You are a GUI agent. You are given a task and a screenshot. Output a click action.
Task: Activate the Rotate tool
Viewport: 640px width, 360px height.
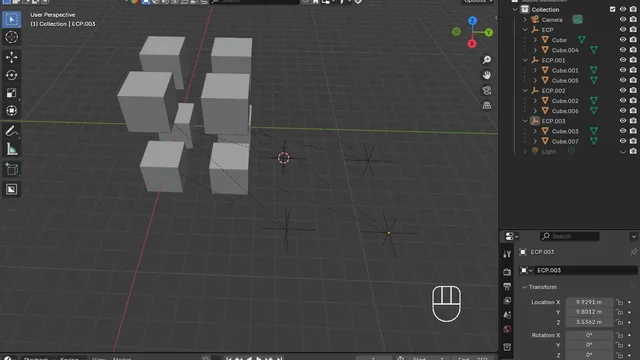(x=11, y=75)
